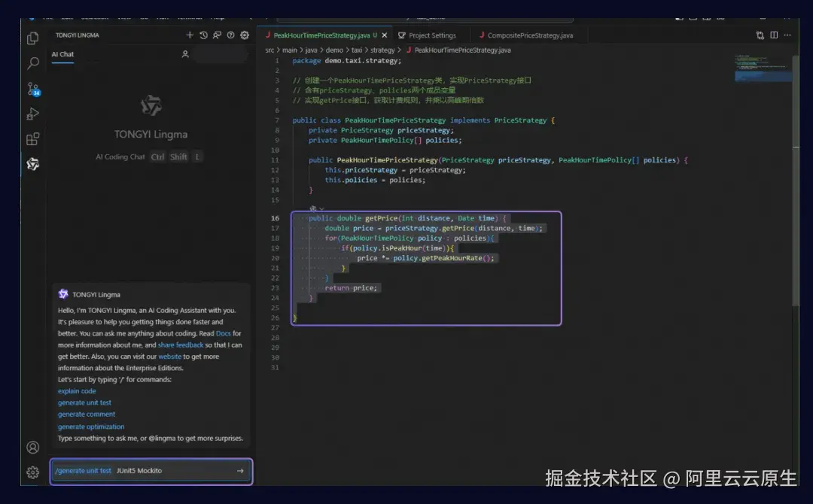Click the share feedback link

pos(181,345)
